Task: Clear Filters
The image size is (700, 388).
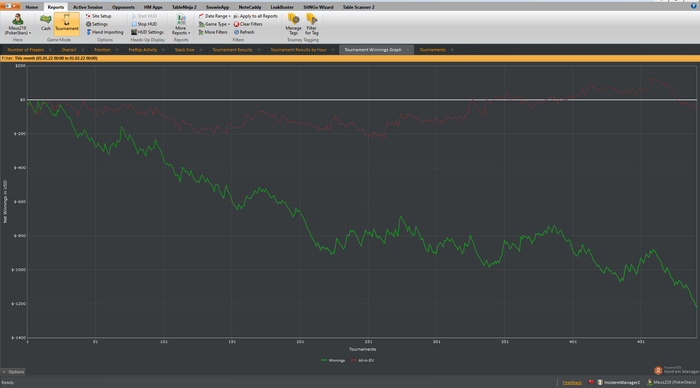Action: [248, 24]
